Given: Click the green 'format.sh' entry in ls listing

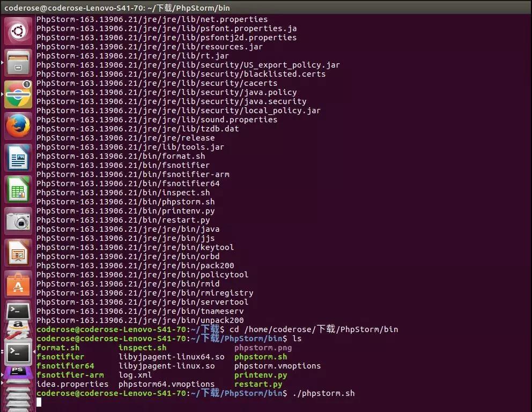Looking at the screenshot, I should 58,348.
